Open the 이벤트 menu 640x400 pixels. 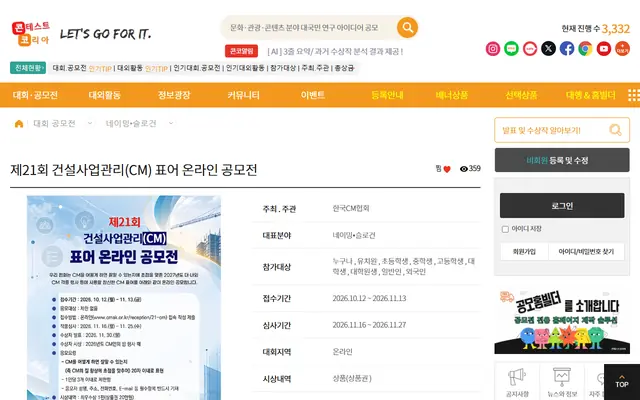(313, 95)
